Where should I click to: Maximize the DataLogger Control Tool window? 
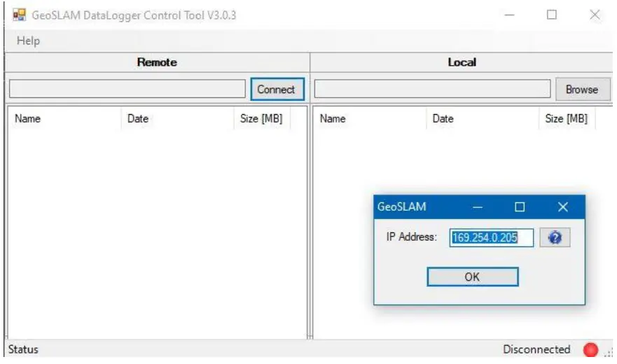552,15
